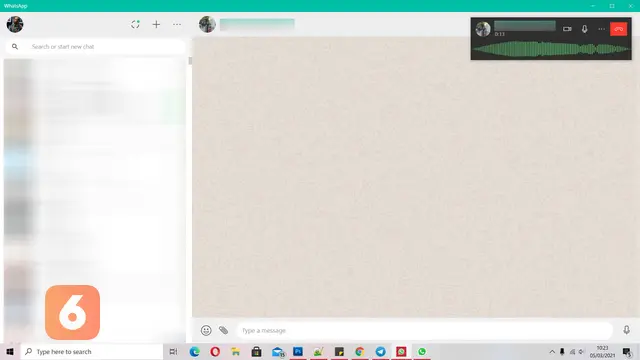Screen dimensions: 640x360
Task: Switch to Photoshop on the taskbar
Action: tap(298, 351)
